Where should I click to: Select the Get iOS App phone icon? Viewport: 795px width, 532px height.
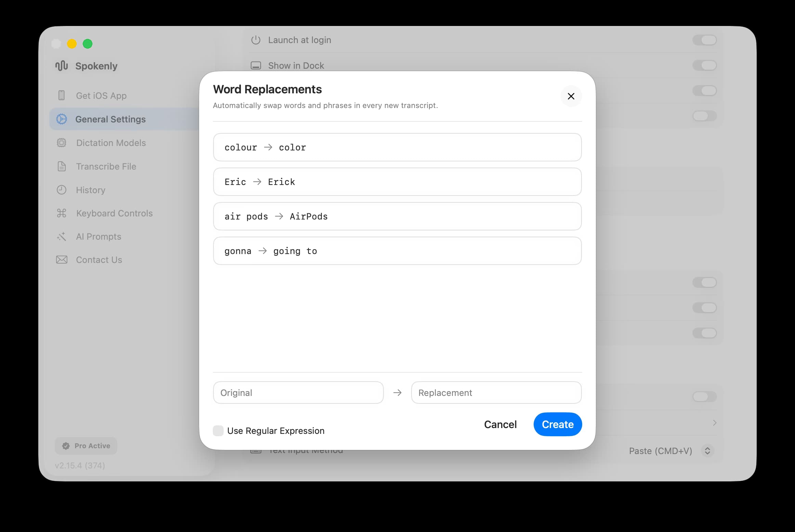pos(62,95)
